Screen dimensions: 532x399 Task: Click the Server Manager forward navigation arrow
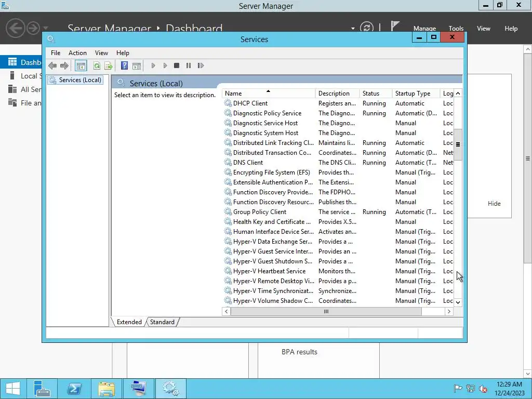(33, 28)
